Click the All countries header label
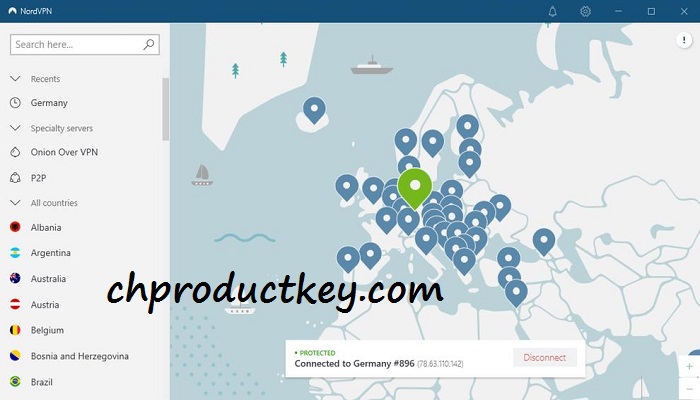 (54, 203)
